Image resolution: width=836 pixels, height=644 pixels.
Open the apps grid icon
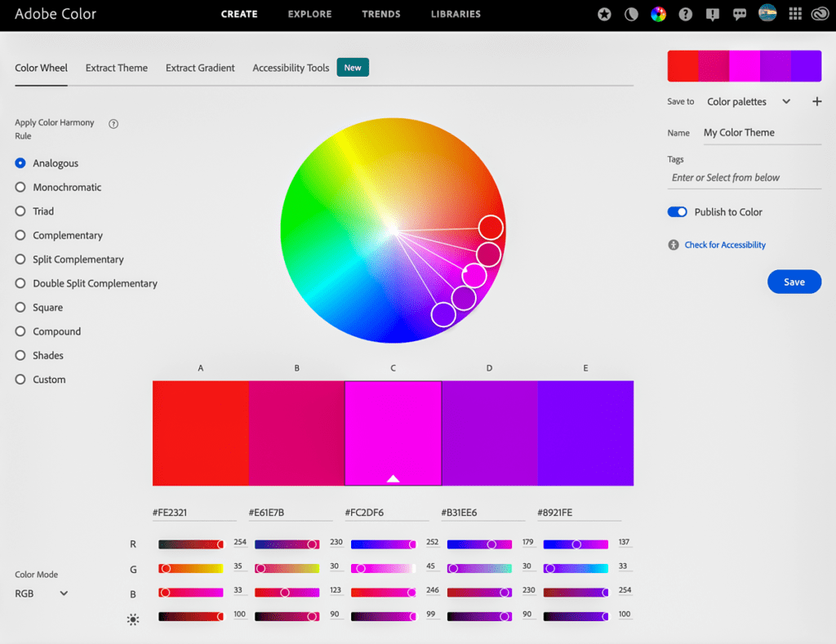(795, 14)
